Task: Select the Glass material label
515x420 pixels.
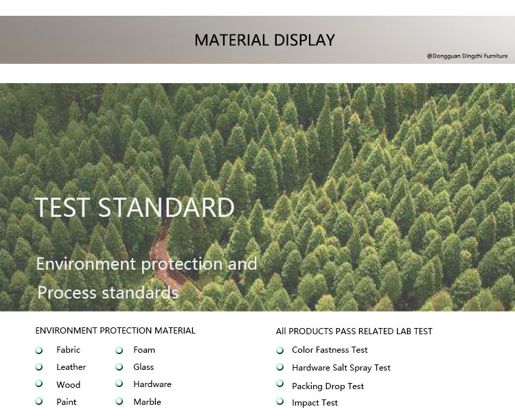Action: click(144, 367)
